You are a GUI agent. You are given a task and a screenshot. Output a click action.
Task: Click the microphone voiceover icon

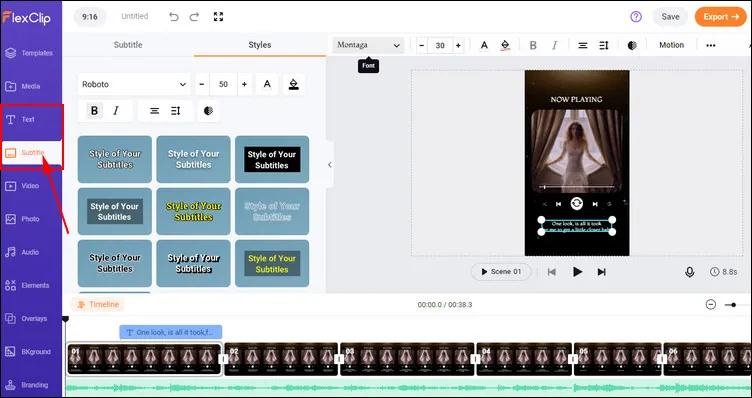point(690,272)
